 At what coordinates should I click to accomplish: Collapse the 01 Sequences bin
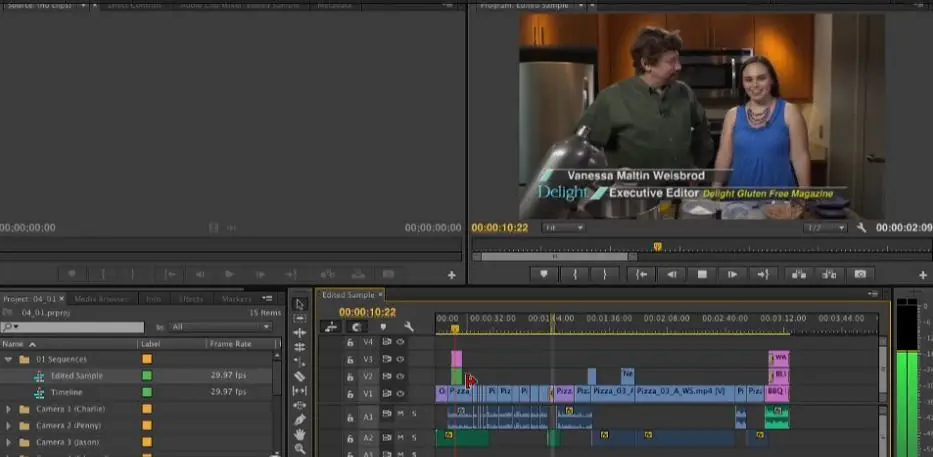[9, 359]
